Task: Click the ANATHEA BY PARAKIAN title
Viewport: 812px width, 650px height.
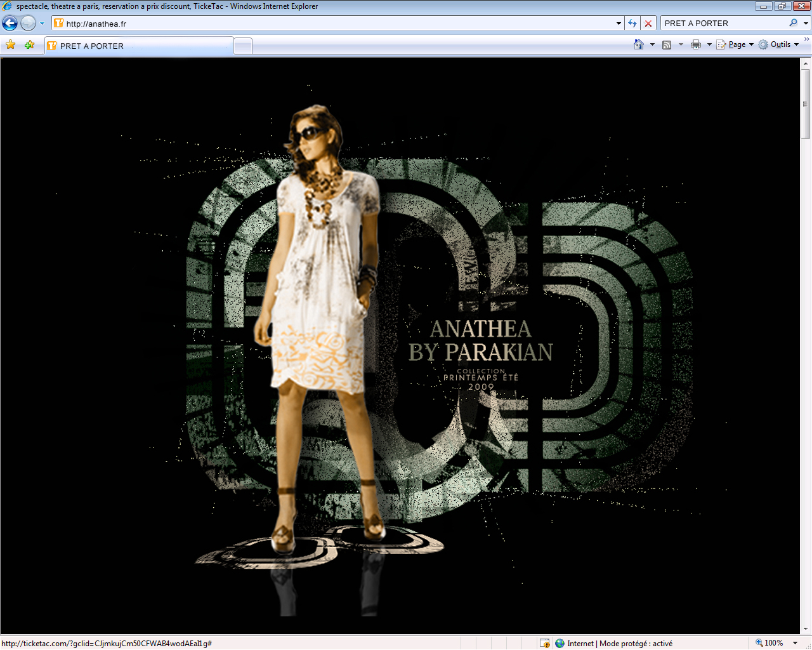Action: pyautogui.click(x=481, y=340)
